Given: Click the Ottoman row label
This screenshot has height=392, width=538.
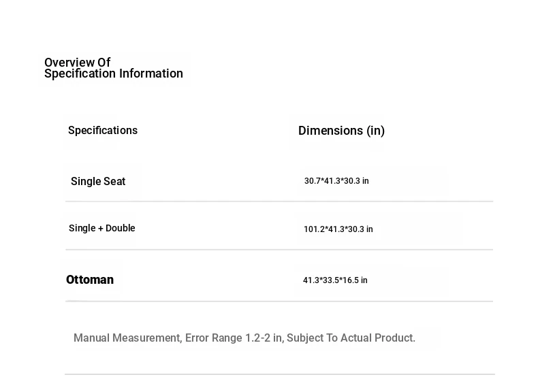Looking at the screenshot, I should pyautogui.click(x=90, y=280).
